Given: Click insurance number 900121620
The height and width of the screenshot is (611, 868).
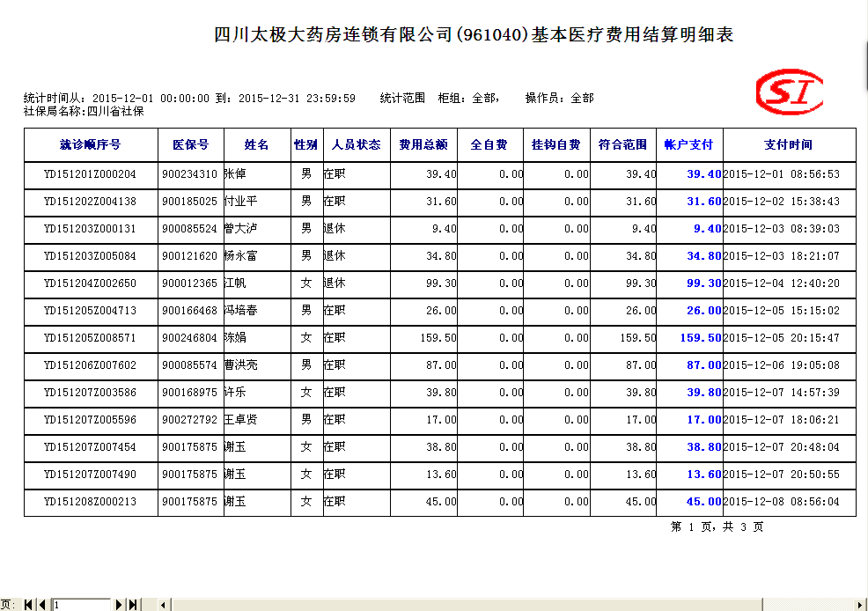Looking at the screenshot, I should click(190, 256).
